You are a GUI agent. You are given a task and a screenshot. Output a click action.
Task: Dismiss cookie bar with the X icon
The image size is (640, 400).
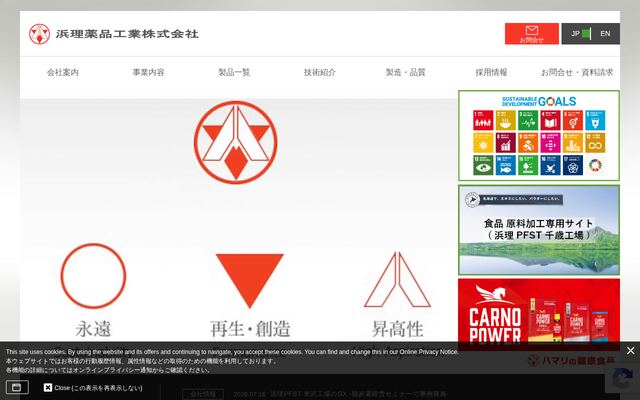tap(630, 351)
